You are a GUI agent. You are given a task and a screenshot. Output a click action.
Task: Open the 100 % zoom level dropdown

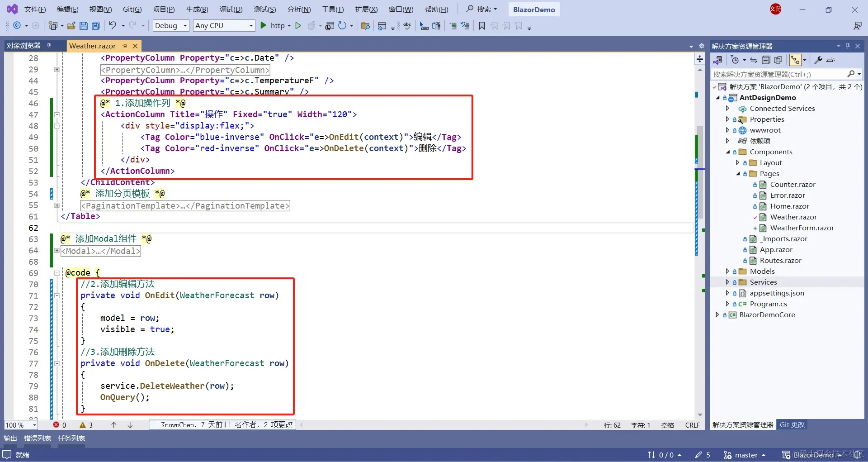tap(34, 425)
